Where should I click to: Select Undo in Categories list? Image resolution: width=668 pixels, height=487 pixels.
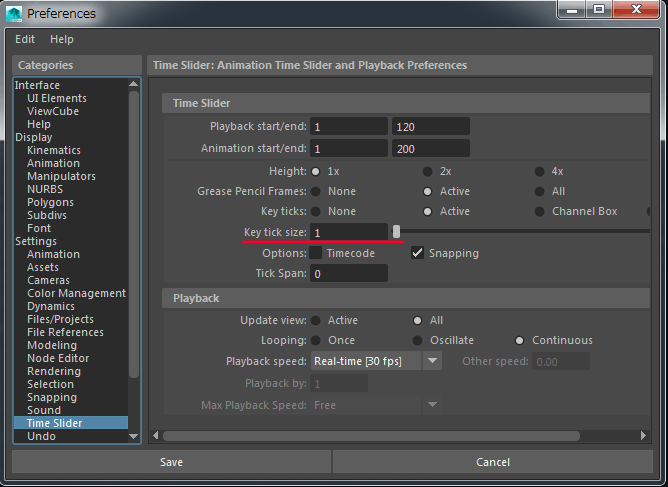pos(41,436)
